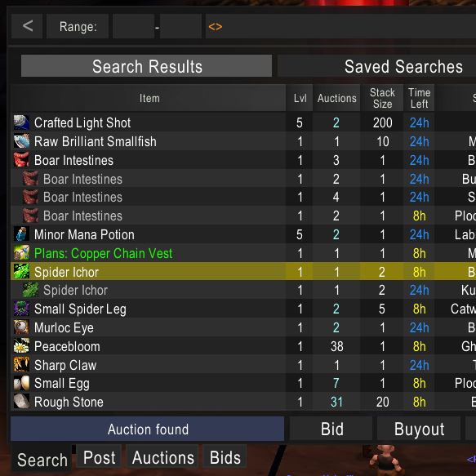476x476 pixels.
Task: Click the Buyout button
Action: [x=419, y=429]
